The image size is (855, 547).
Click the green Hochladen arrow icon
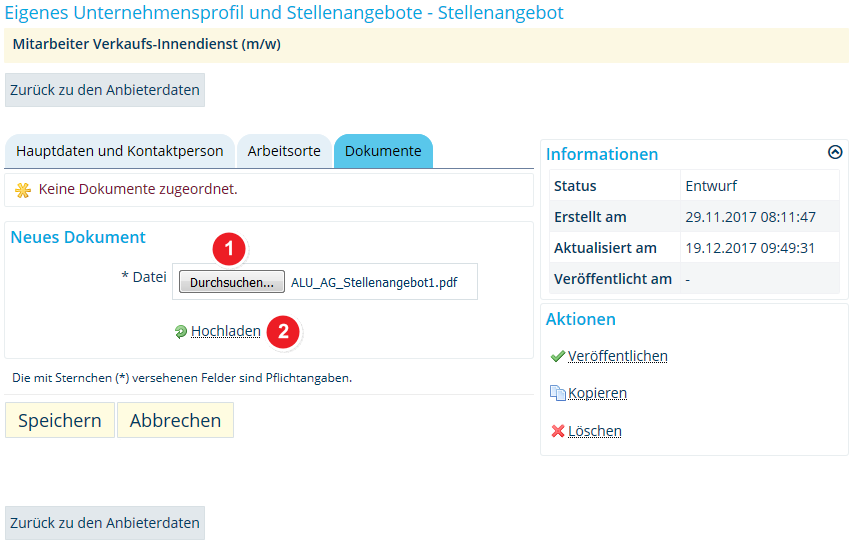[x=181, y=332]
